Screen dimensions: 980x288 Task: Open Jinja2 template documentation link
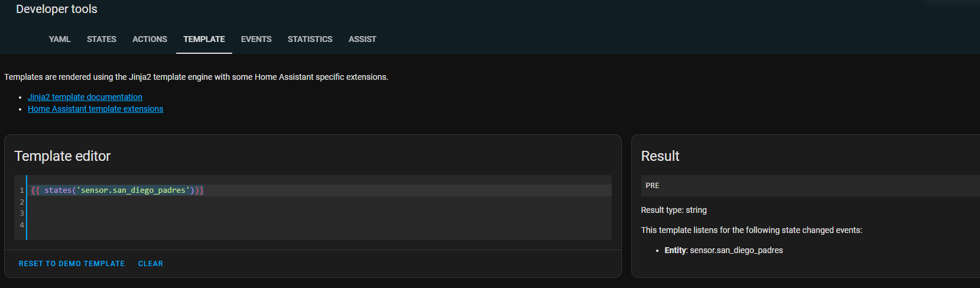coord(85,97)
